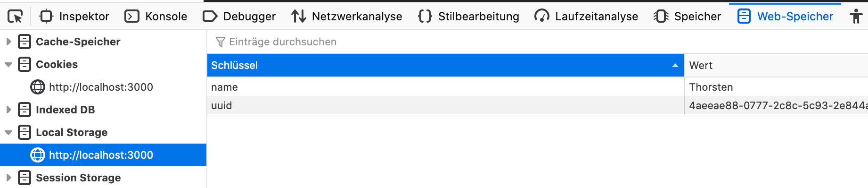Expand the Cache-Speicher tree node
Viewport: 868px width, 188px height.
click(x=8, y=42)
